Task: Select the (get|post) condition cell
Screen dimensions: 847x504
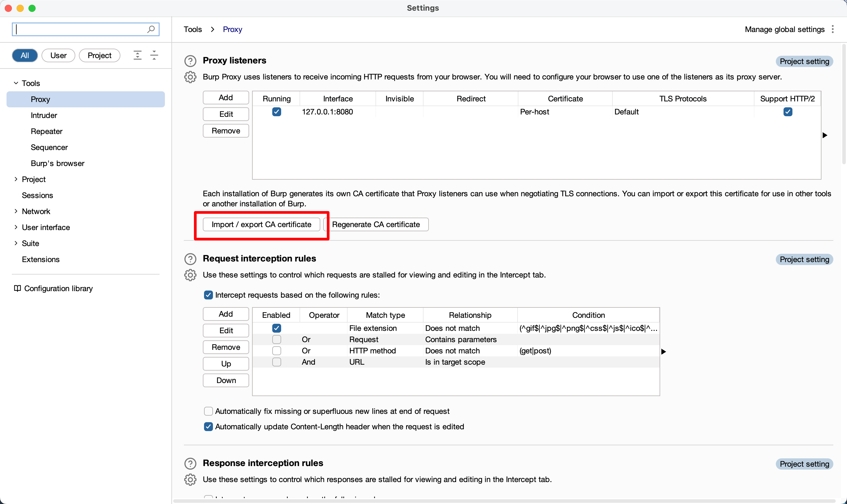Action: click(588, 350)
